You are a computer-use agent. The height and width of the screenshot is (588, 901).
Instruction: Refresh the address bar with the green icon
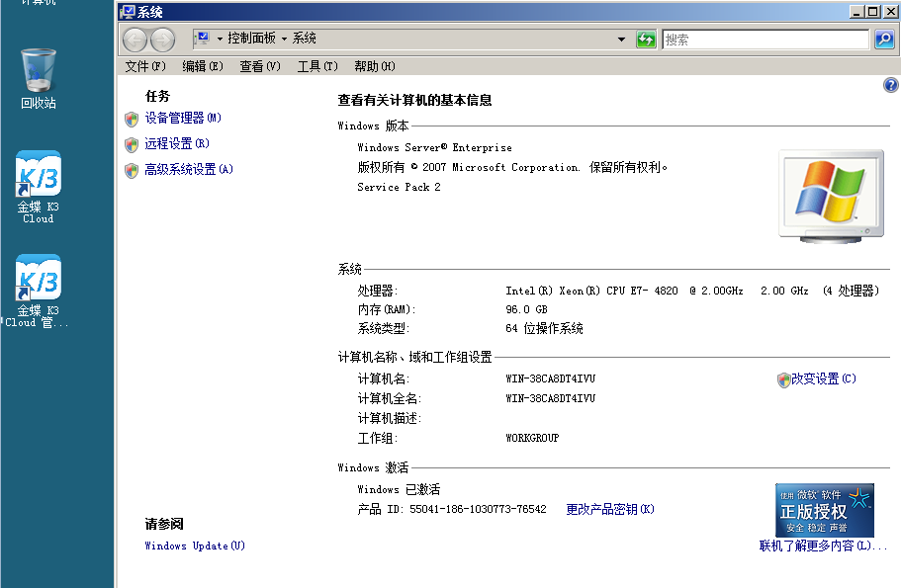click(646, 40)
